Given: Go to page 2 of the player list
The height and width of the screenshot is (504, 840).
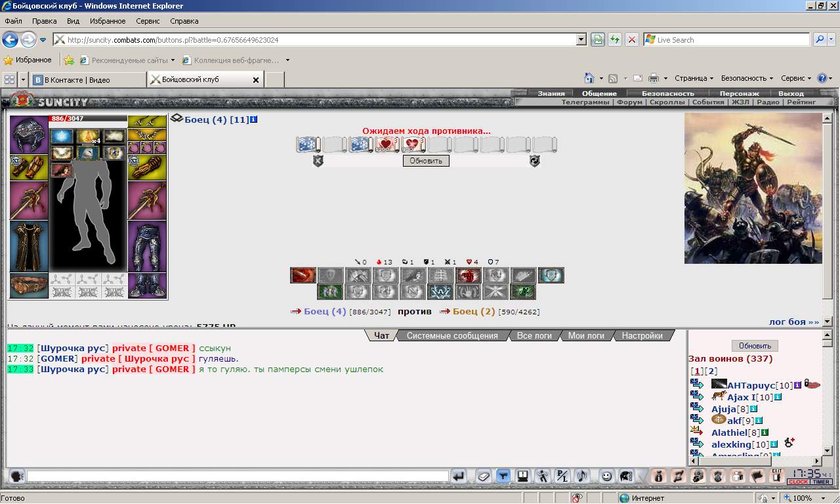Looking at the screenshot, I should coord(710,371).
